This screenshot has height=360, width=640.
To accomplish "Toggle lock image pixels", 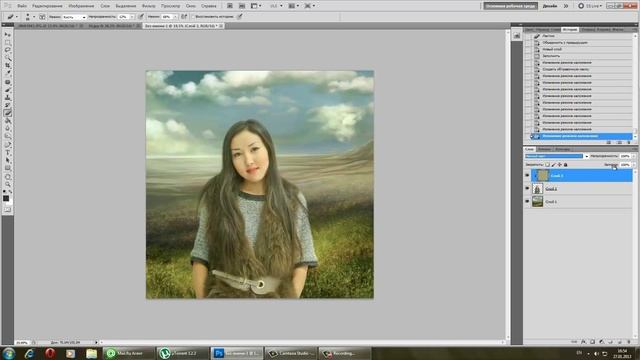I will click(x=553, y=164).
